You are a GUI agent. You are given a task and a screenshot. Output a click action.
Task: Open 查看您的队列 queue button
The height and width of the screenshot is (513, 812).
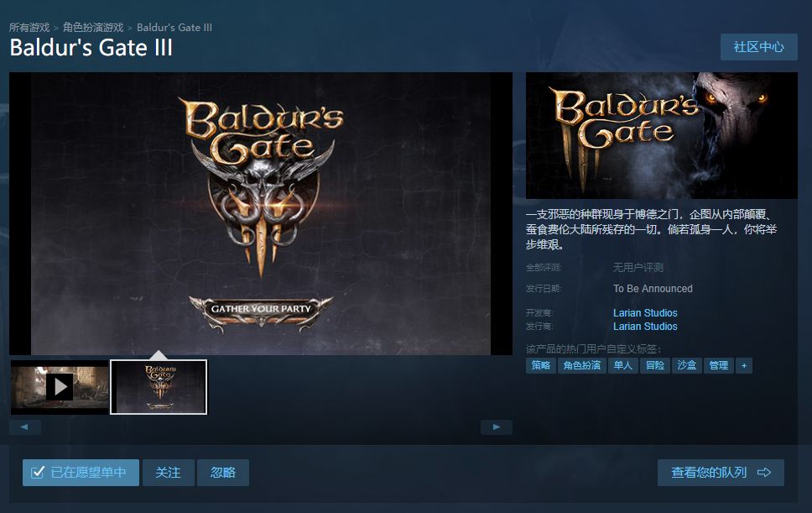coord(721,473)
